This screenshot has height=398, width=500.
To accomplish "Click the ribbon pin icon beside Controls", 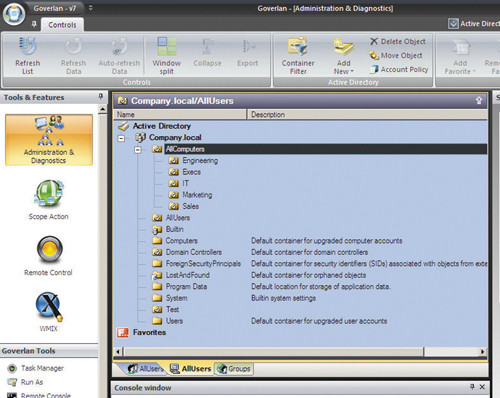I will coord(34,24).
